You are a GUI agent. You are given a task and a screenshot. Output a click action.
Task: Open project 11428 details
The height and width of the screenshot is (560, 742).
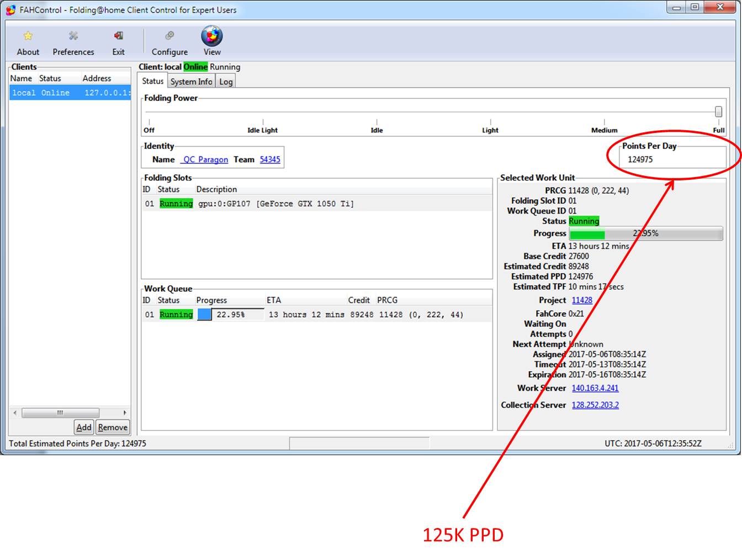(x=582, y=300)
